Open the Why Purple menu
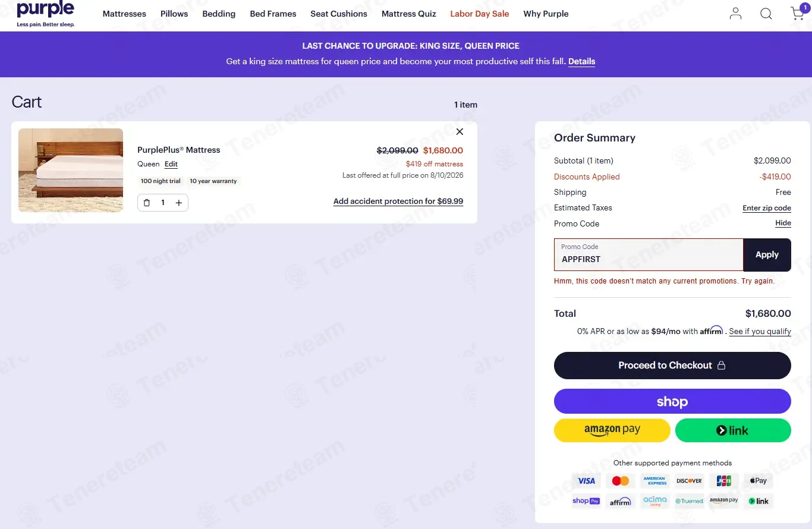The height and width of the screenshot is (529, 812). click(546, 14)
